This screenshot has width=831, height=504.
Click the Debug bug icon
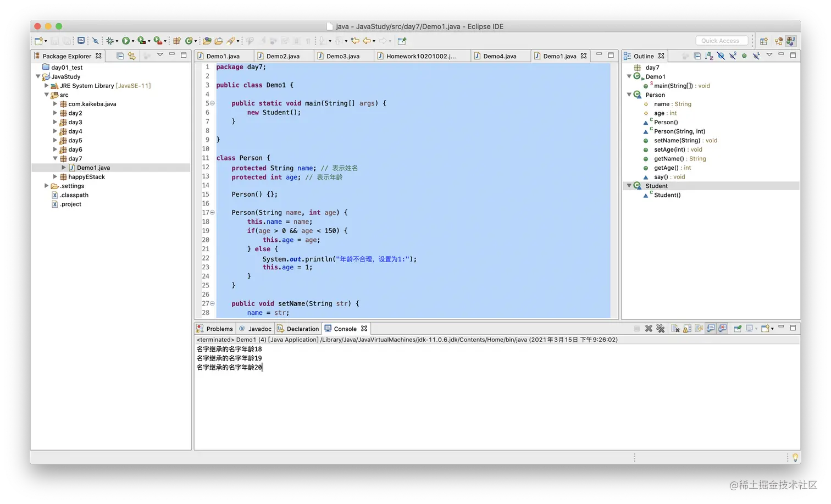[110, 41]
